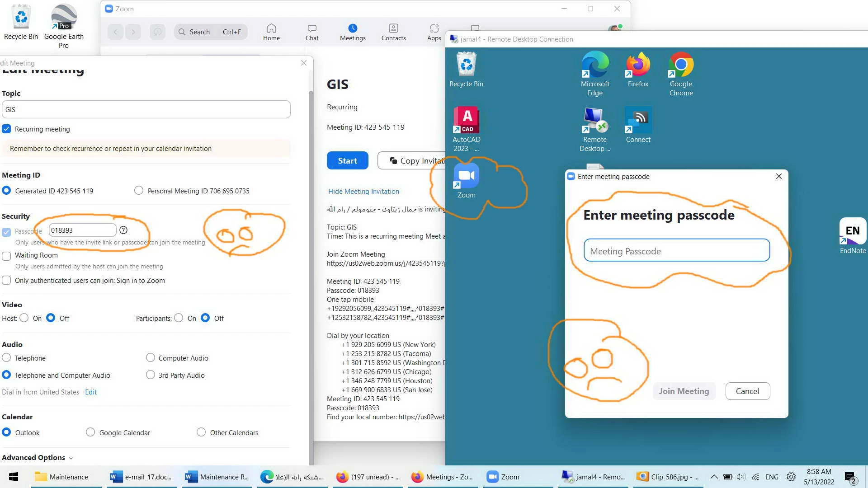The width and height of the screenshot is (868, 488).
Task: Show hidden system tray icons chevron
Action: [714, 477]
